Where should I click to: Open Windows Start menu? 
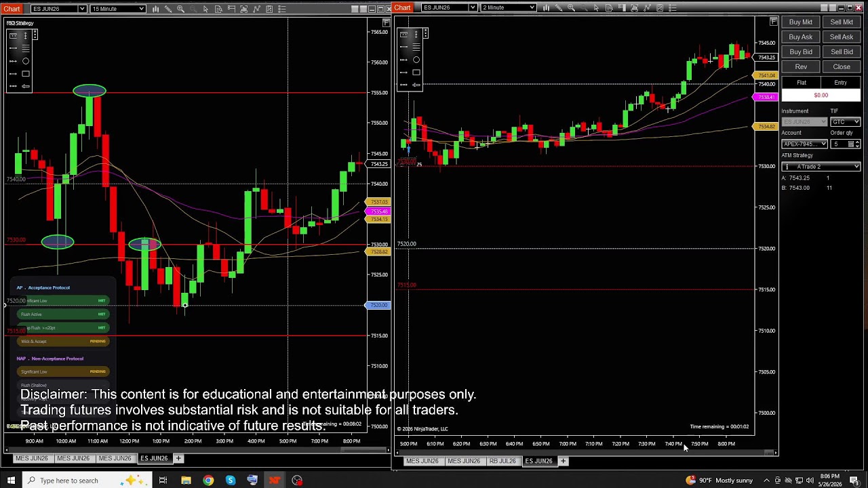[10, 480]
